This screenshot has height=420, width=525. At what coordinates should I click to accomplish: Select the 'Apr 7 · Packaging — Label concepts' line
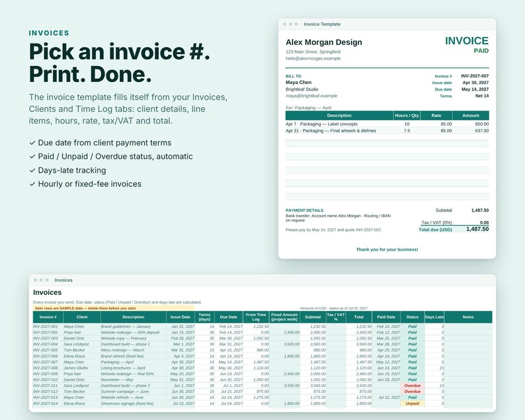click(321, 124)
